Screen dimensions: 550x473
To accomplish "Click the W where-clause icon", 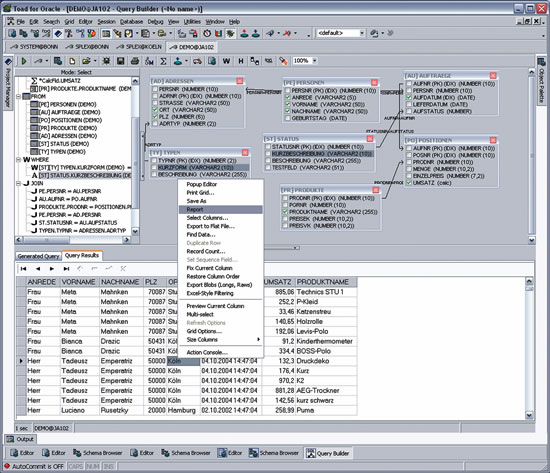I will point(226,61).
